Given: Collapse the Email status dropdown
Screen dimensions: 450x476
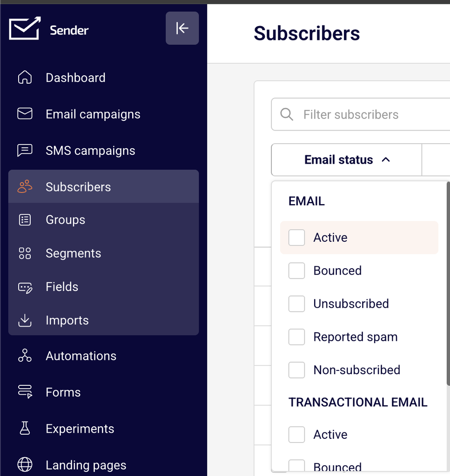Looking at the screenshot, I should pyautogui.click(x=346, y=160).
